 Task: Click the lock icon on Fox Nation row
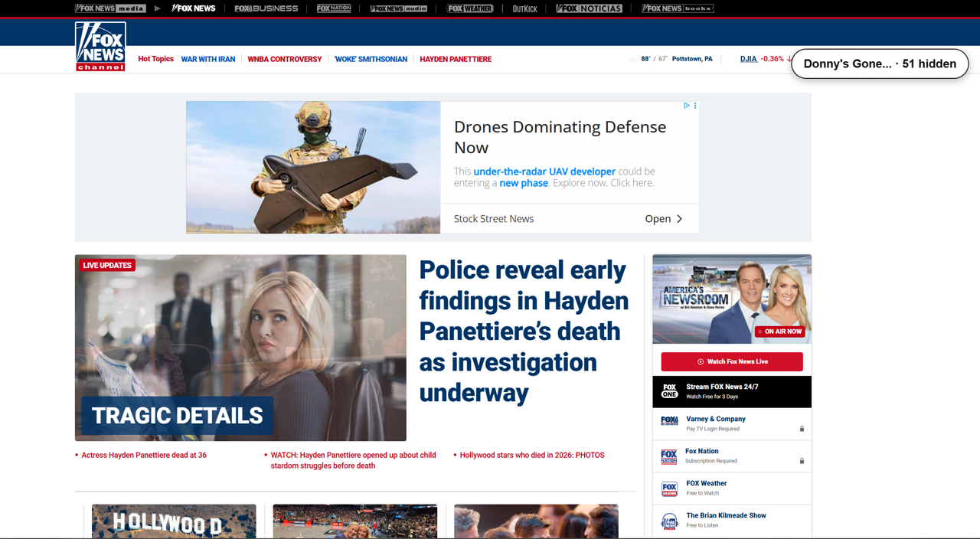click(x=802, y=461)
